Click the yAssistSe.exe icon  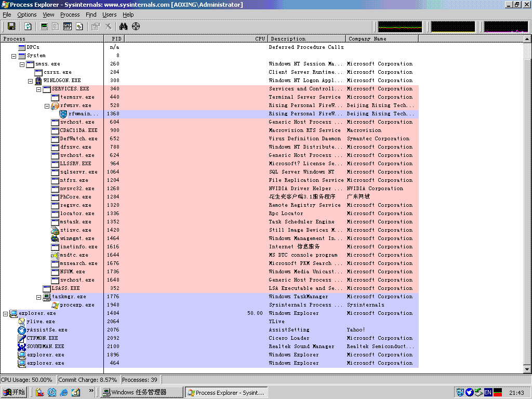point(22,330)
